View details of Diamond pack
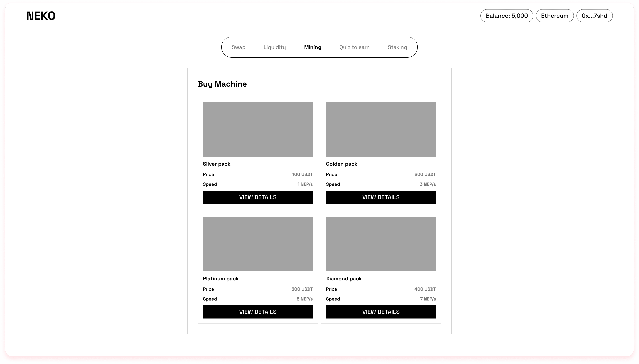Viewport: 639px width, 364px height. point(381,312)
